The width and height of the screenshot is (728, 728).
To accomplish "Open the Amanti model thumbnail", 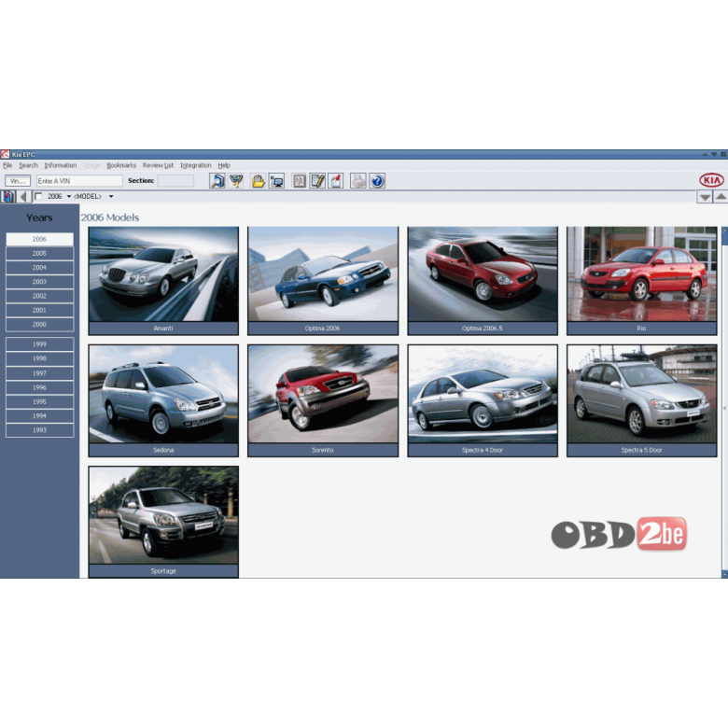I will pos(163,280).
